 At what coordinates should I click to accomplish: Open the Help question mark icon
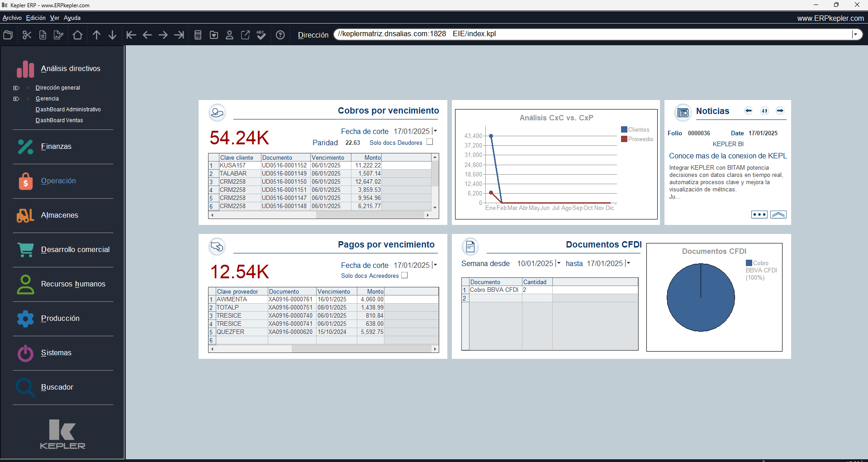[280, 35]
